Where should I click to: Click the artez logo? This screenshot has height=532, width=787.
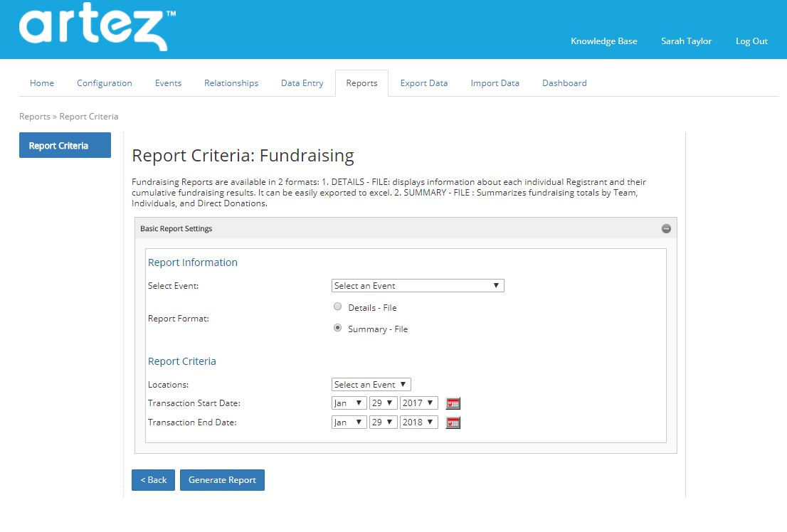tap(97, 26)
